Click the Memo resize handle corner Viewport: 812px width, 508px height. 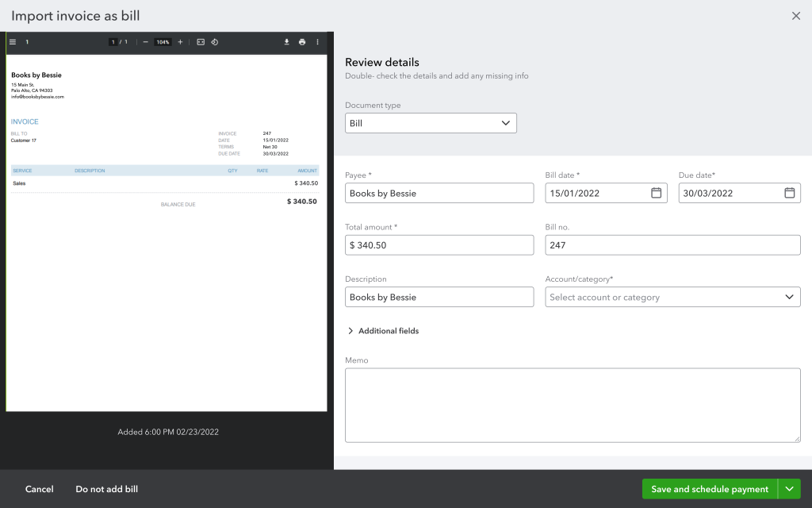(798, 440)
